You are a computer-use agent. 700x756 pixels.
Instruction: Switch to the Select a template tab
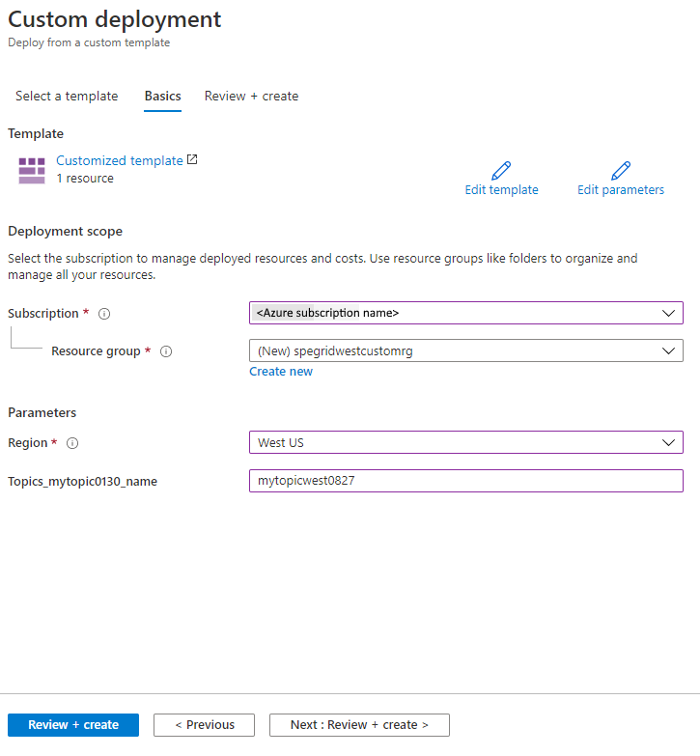click(67, 96)
